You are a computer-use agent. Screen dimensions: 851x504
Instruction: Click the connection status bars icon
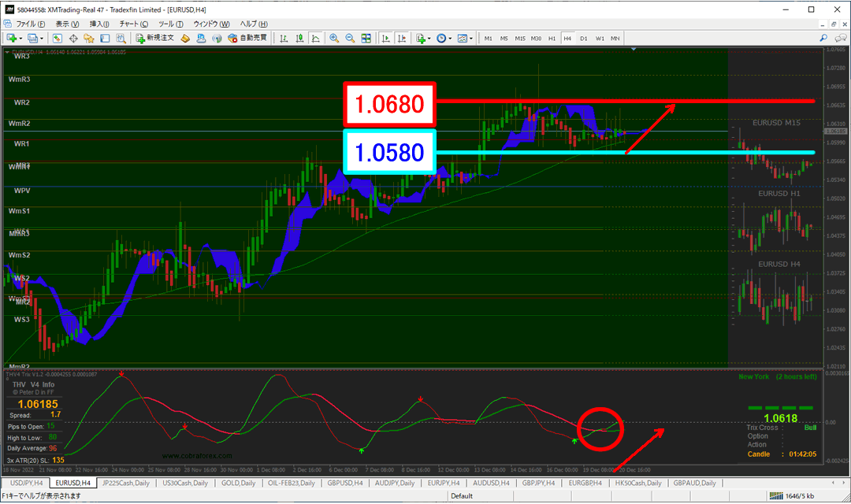coord(776,495)
